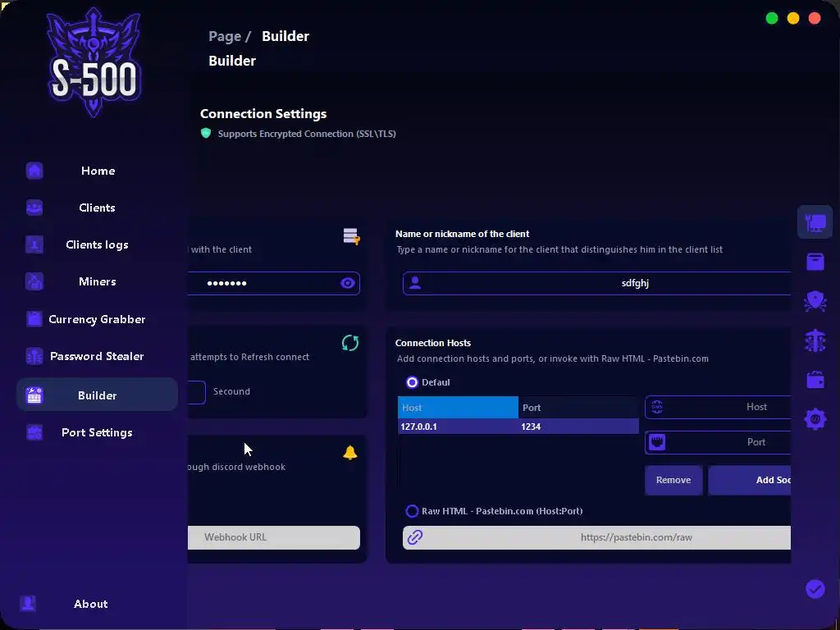Image resolution: width=840 pixels, height=630 pixels.
Task: Click the ethernet port icon in Port field
Action: (x=657, y=442)
